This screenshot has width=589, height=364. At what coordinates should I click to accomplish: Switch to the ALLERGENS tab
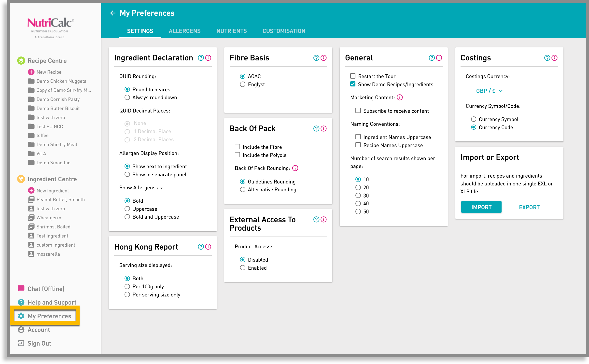184,31
